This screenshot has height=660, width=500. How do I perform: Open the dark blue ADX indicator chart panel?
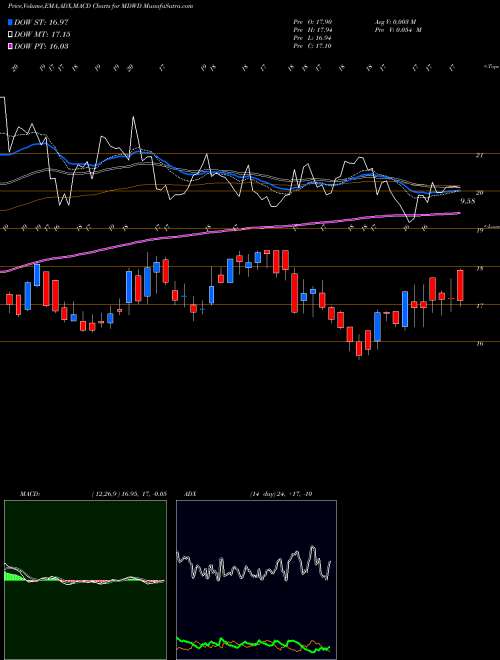pos(256,580)
